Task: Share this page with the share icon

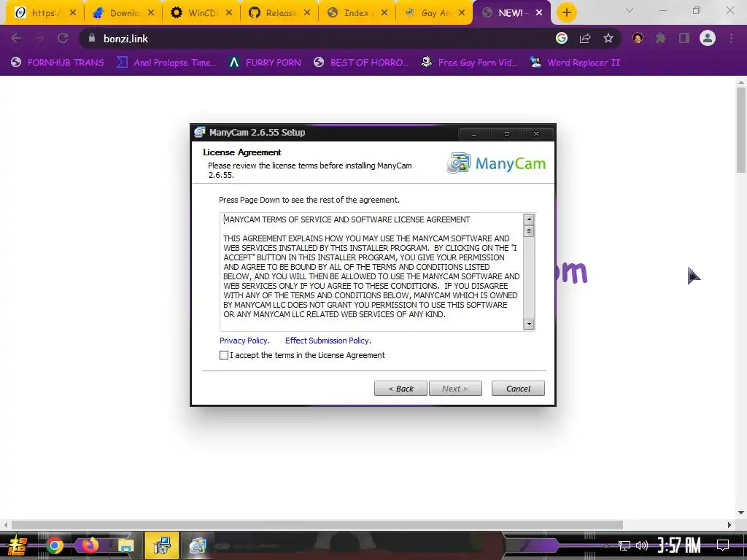Action: tap(585, 39)
